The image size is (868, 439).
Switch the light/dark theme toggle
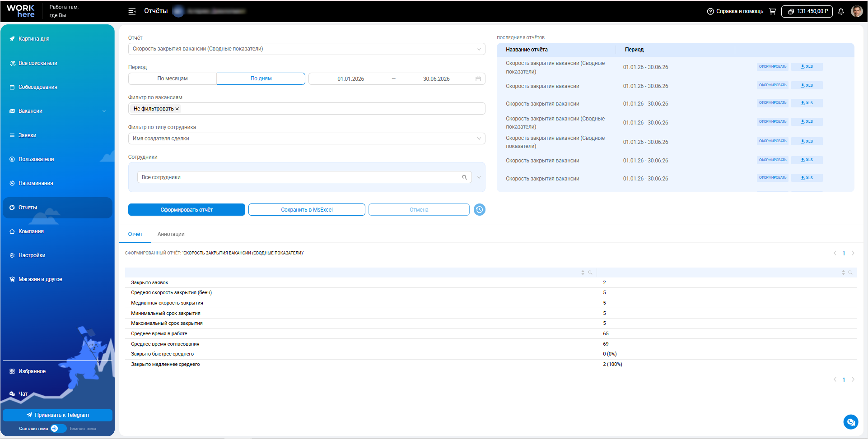pos(58,429)
